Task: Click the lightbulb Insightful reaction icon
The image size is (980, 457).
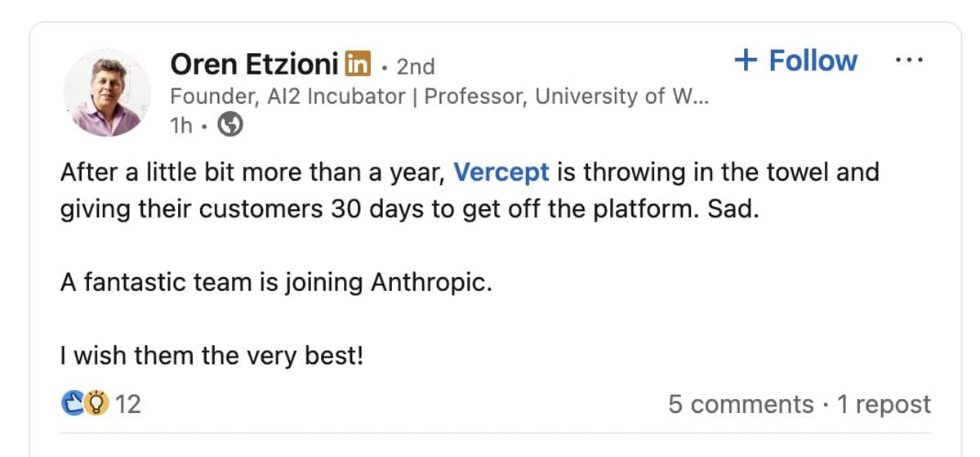Action: [97, 403]
